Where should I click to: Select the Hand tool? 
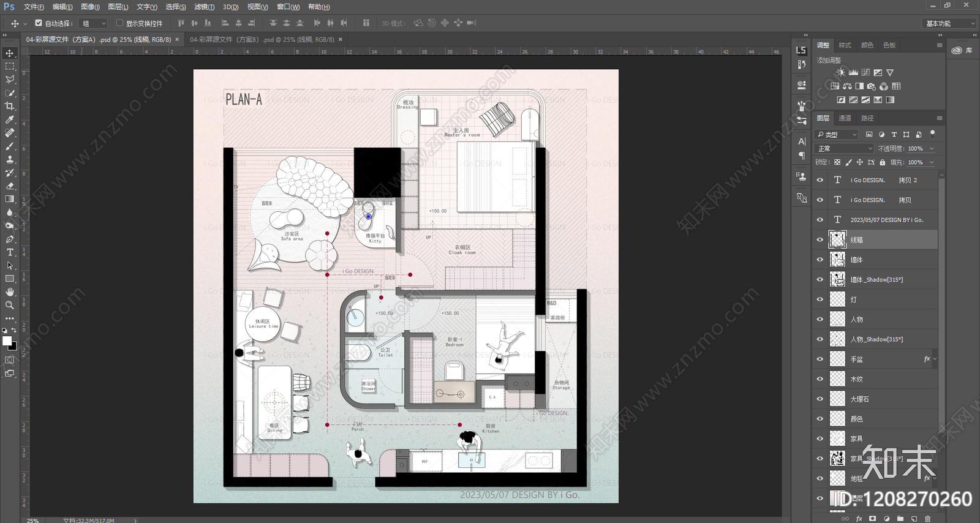[x=10, y=292]
